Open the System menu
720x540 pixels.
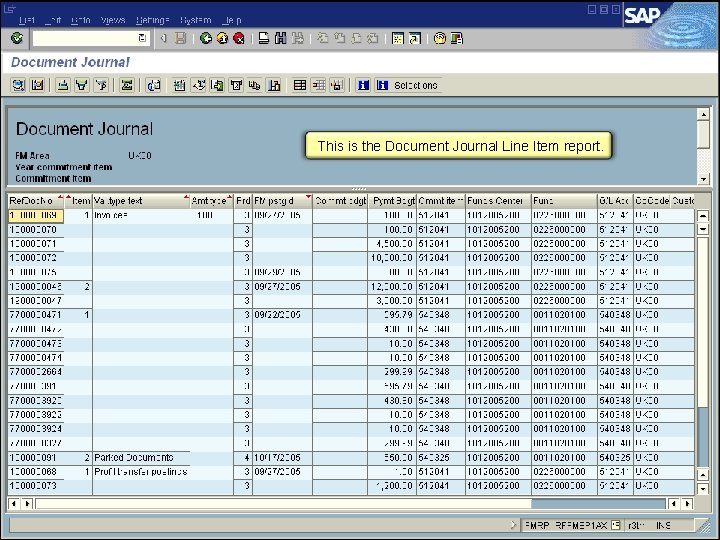click(196, 20)
